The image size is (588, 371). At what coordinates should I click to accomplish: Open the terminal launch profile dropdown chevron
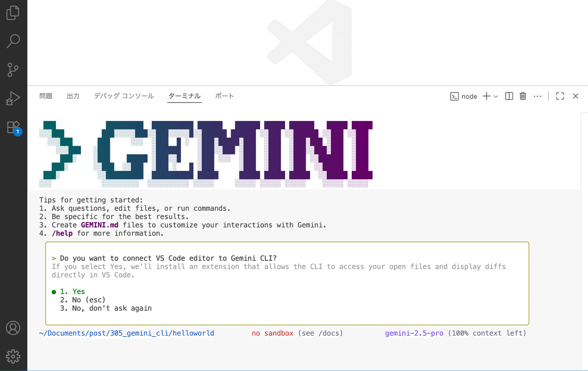tap(495, 96)
